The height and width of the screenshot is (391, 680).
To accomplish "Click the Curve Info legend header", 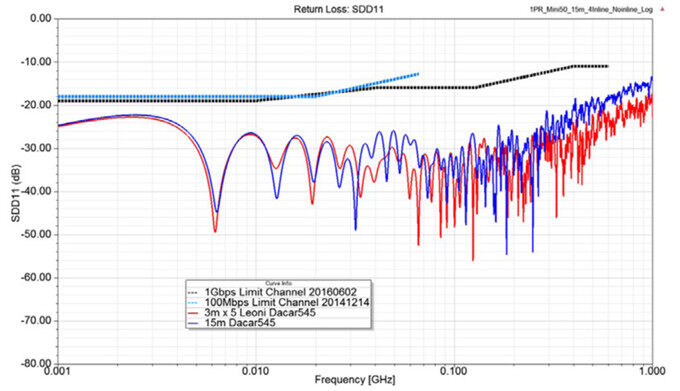I will [278, 283].
